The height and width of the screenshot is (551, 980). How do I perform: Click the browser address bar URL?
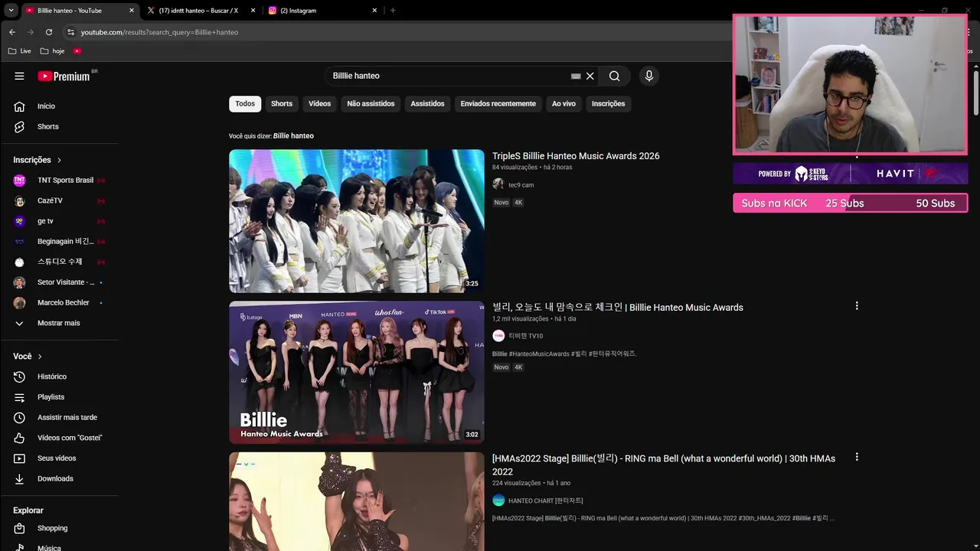click(159, 32)
